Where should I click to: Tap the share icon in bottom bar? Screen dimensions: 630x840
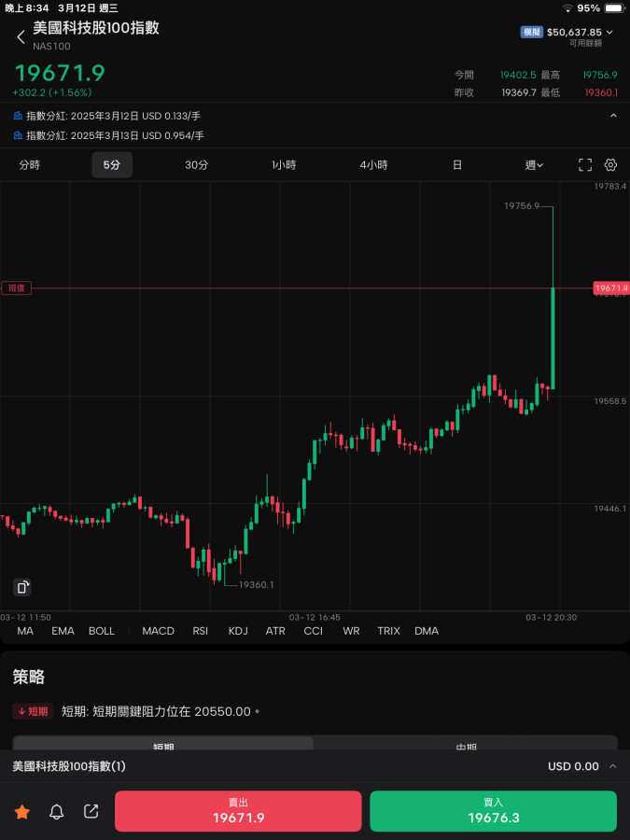click(x=91, y=812)
